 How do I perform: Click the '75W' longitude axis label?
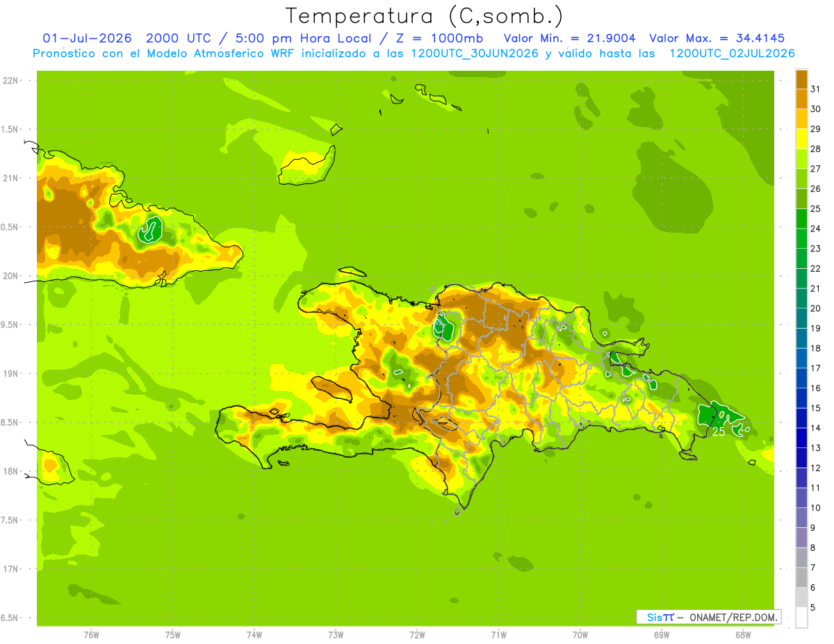(x=172, y=636)
